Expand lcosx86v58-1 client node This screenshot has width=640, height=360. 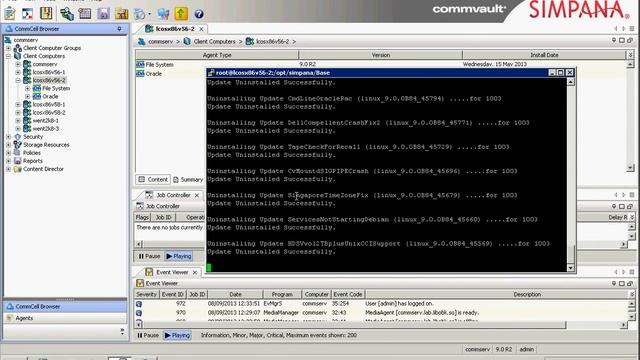click(18, 104)
